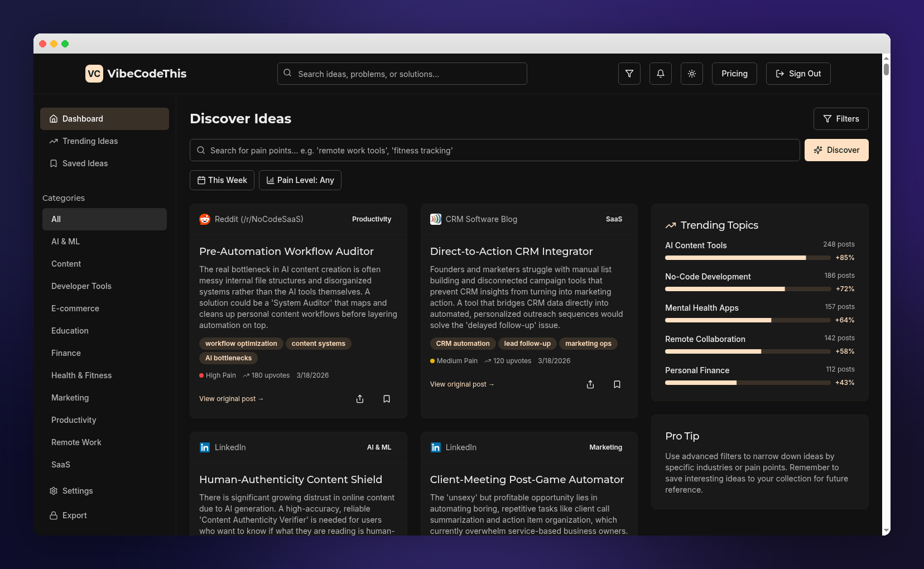Open the Dashboard page
This screenshot has width=924, height=569.
[104, 119]
